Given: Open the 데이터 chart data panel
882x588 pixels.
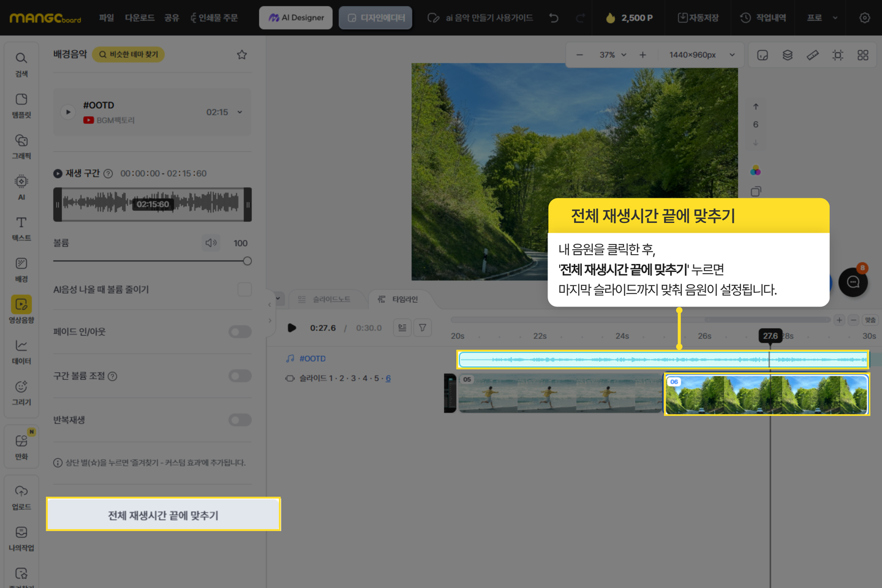Looking at the screenshot, I should click(21, 352).
